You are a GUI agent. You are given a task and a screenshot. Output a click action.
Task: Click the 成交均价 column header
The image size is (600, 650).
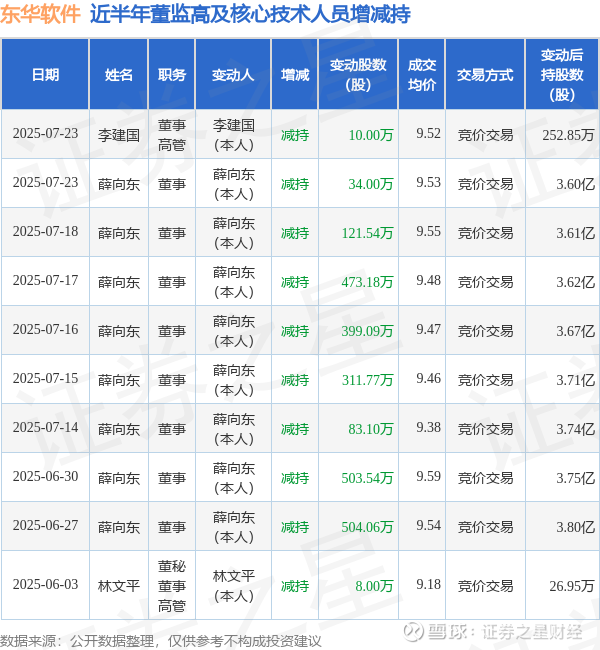(422, 75)
